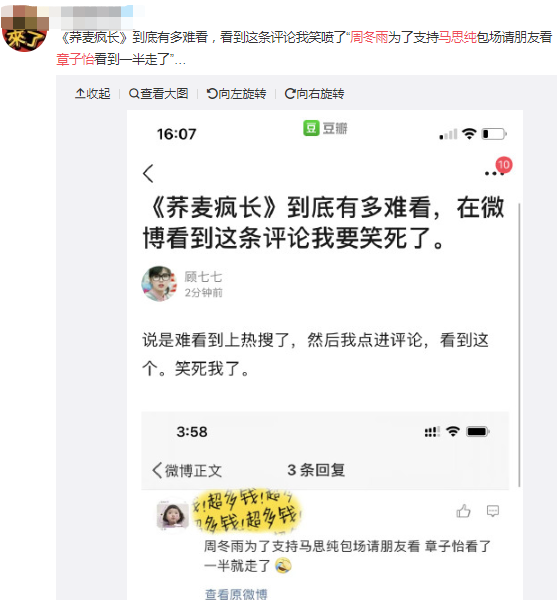This screenshot has width=557, height=600.
Task: Click the 豆瓣 app logo
Action: tap(325, 128)
